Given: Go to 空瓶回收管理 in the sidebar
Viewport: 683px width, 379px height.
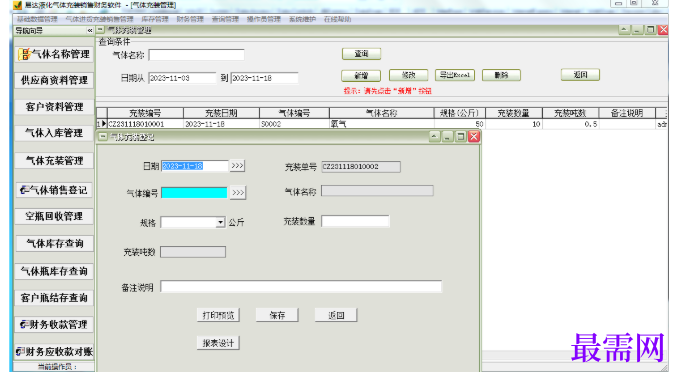Looking at the screenshot, I should (54, 216).
